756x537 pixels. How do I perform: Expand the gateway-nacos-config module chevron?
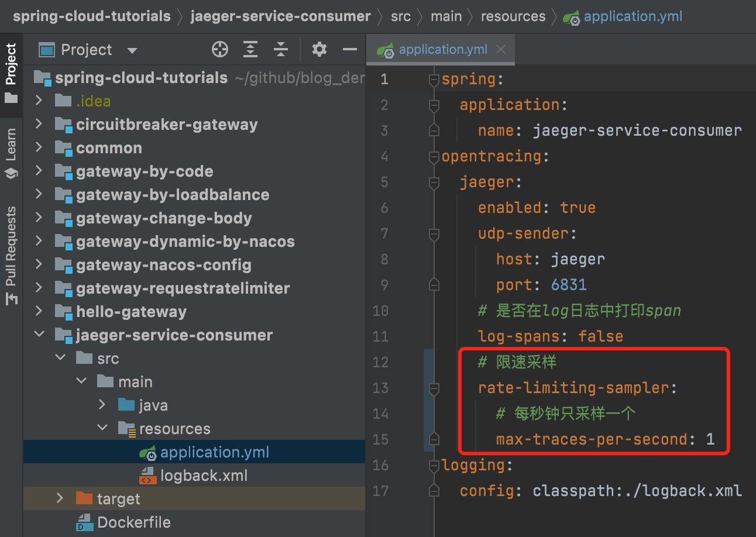(39, 264)
